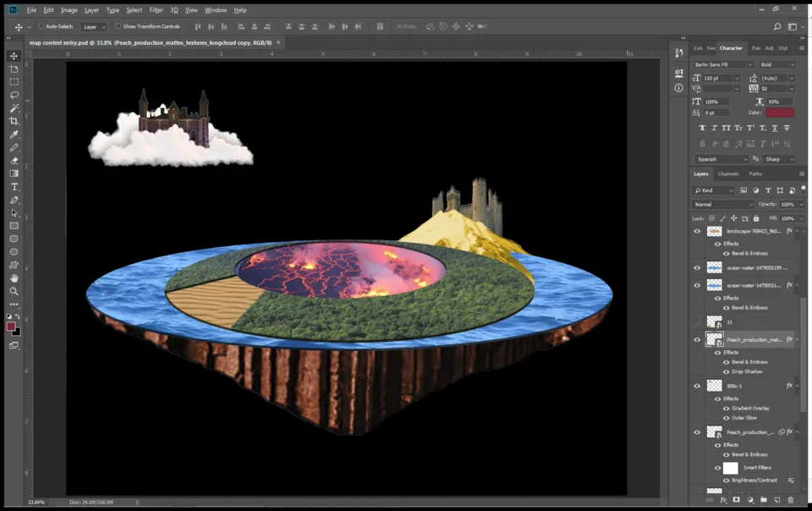Image resolution: width=812 pixels, height=511 pixels.
Task: Select the Brush tool
Action: (x=14, y=147)
